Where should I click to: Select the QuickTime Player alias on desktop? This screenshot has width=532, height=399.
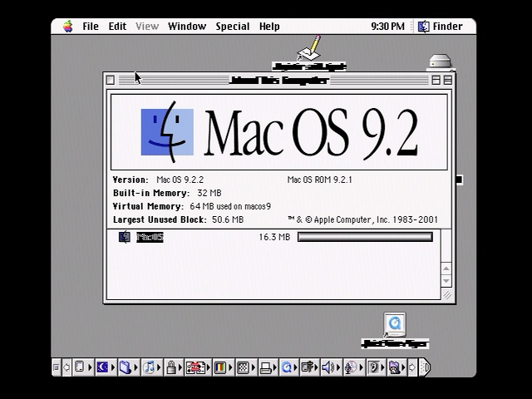tap(395, 325)
